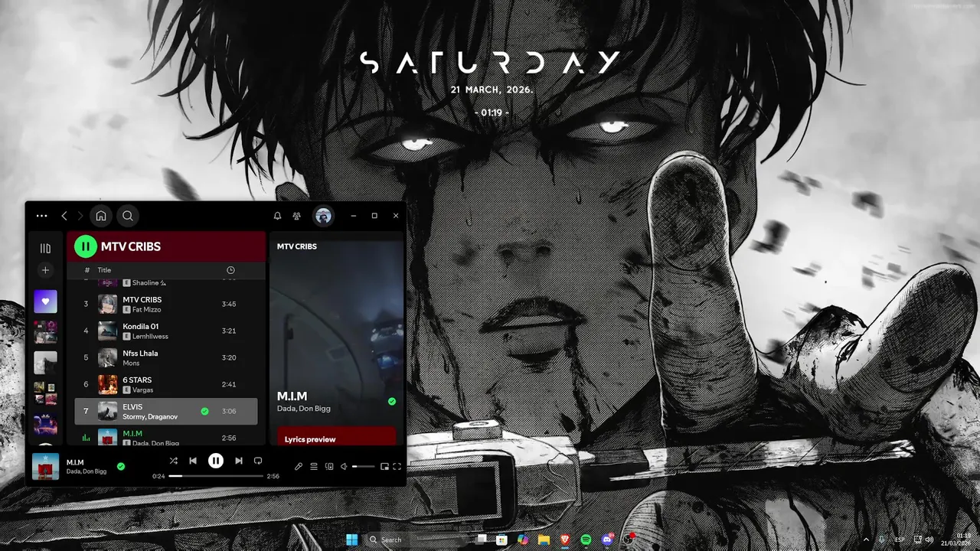
Task: Click the M.I.M track in list
Action: pyautogui.click(x=166, y=436)
